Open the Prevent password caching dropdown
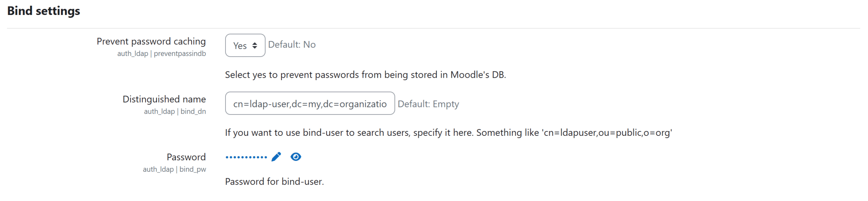Screen dimensions: 868x201 (x=245, y=45)
